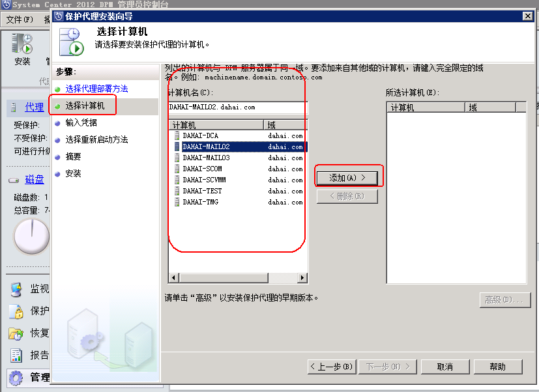
Task: Close the protection agent wizard window
Action: click(x=527, y=16)
